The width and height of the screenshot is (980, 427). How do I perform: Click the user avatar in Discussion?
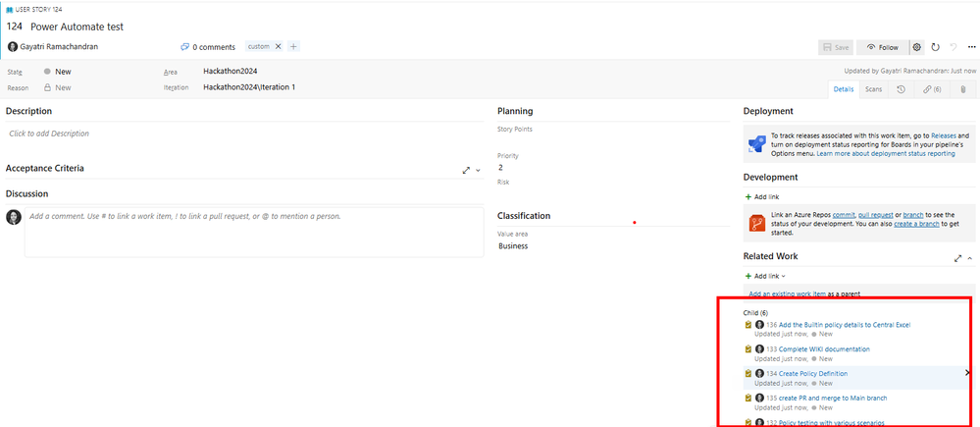pyautogui.click(x=13, y=217)
